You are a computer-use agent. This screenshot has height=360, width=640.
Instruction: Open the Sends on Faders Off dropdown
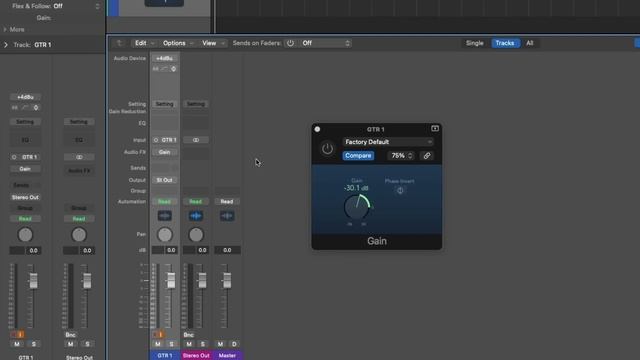(x=326, y=43)
